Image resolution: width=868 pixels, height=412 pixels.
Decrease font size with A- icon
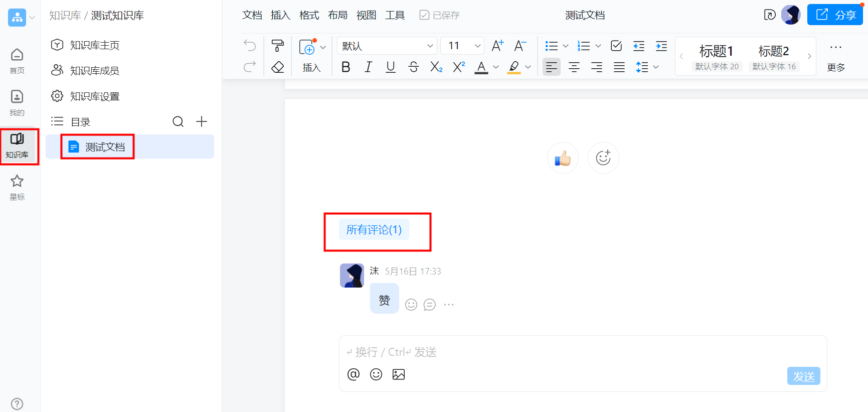pyautogui.click(x=520, y=46)
